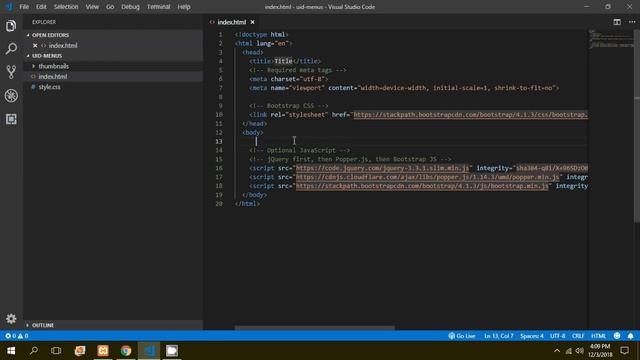This screenshot has width=640, height=360.
Task: Open Task View on the taskbar
Action: 56,351
